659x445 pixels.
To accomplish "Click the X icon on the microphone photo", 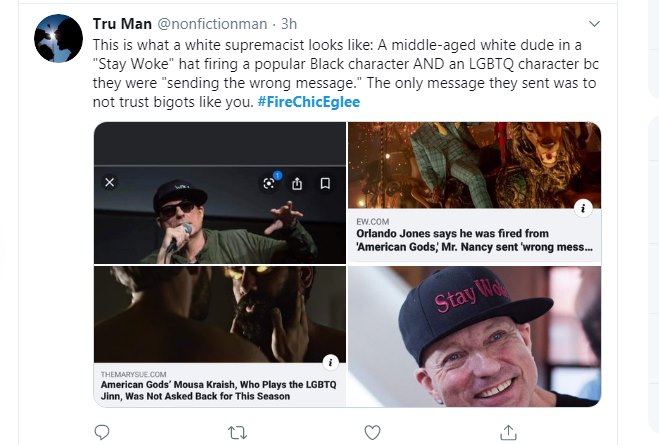I will [x=110, y=183].
